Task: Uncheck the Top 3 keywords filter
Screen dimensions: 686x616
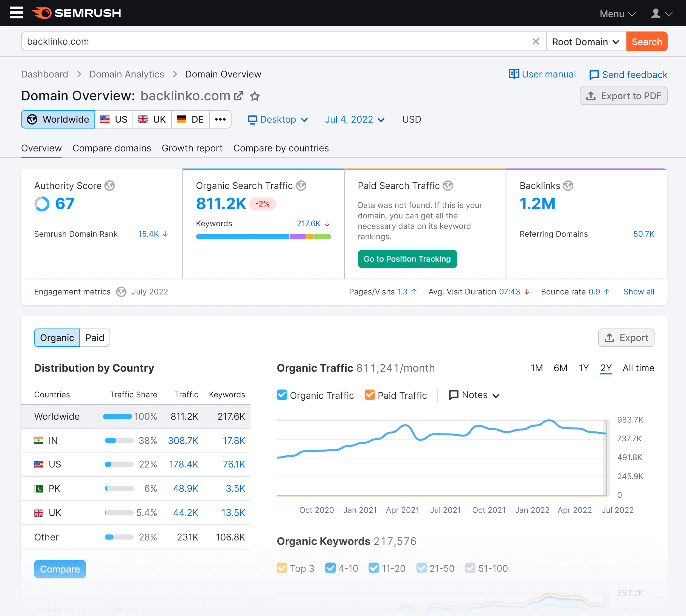Action: [282, 568]
